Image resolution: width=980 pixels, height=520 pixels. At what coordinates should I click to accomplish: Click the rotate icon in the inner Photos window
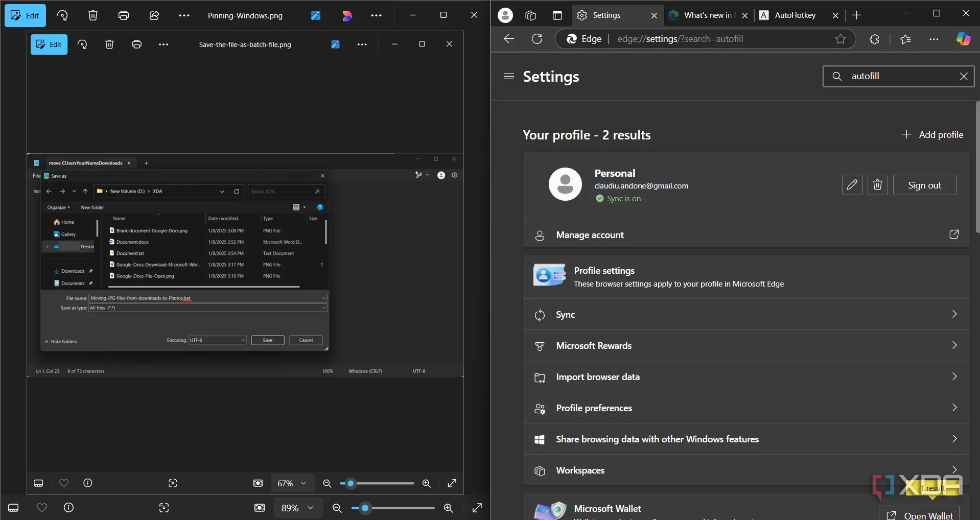82,44
